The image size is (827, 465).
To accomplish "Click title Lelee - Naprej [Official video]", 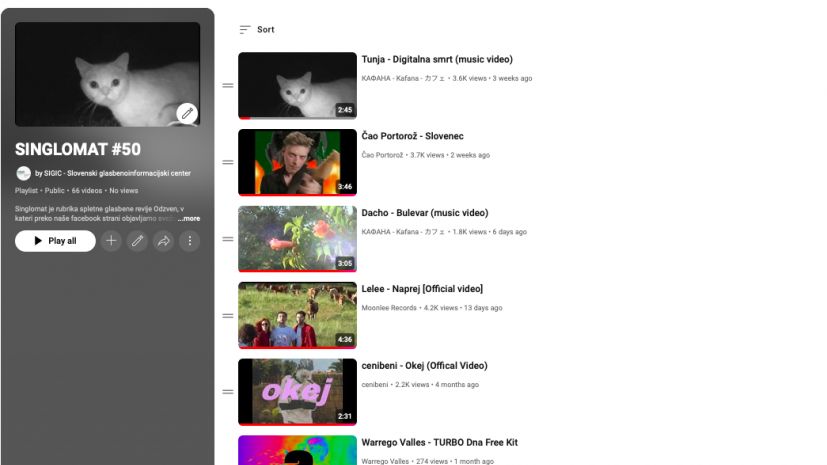I will [x=422, y=289].
